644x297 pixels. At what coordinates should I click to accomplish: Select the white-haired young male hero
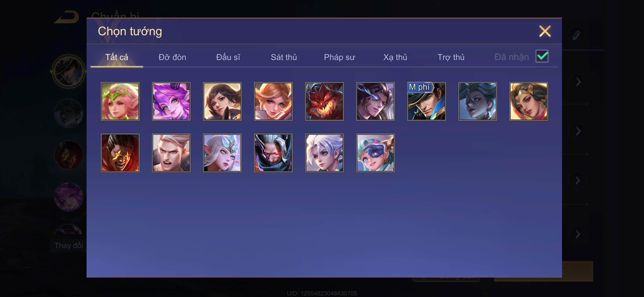pos(324,153)
